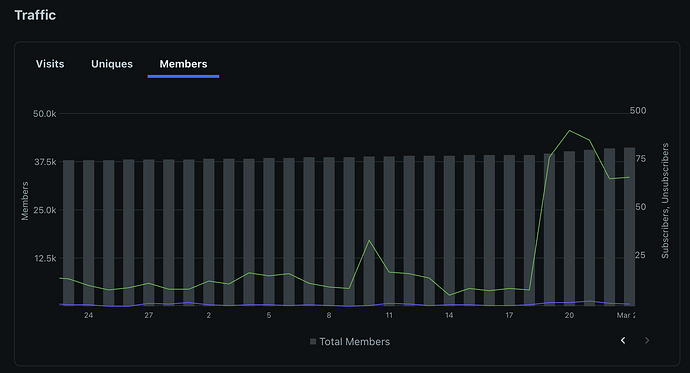
Task: Click the total members bar above date 24
Action: (88, 233)
